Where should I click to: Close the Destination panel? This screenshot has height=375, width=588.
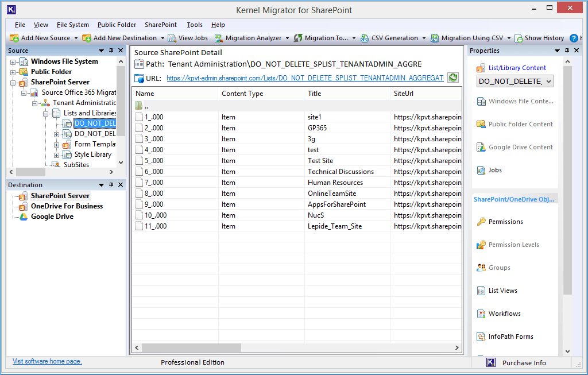click(x=121, y=184)
